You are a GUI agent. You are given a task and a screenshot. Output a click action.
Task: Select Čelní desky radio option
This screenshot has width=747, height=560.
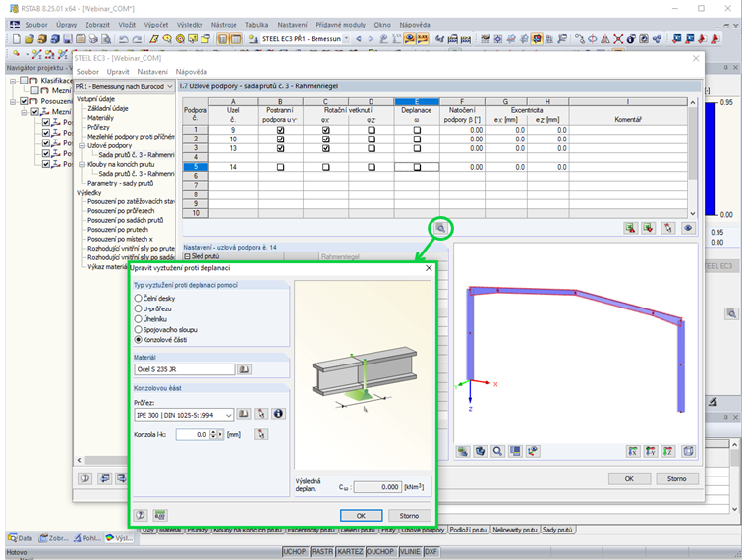click(139, 298)
